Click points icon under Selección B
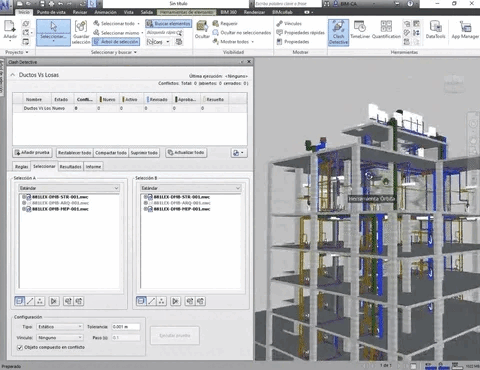This screenshot has width=480, height=370. [162, 301]
